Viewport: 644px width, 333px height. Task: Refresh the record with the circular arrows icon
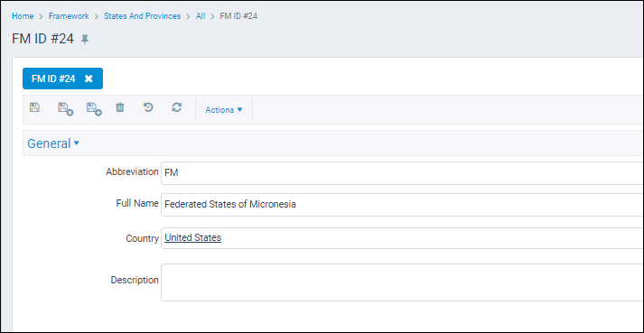(177, 107)
